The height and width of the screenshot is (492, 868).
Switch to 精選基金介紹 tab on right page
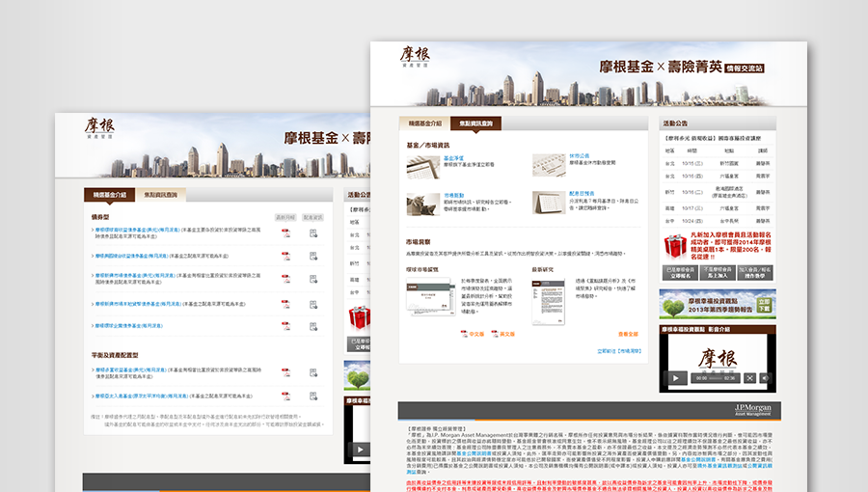click(x=424, y=123)
